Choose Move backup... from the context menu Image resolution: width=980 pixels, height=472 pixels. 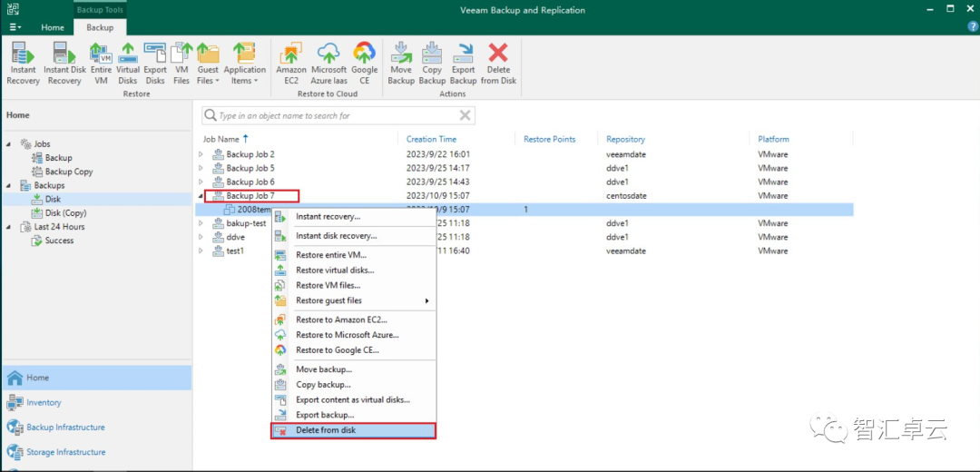[x=353, y=369]
